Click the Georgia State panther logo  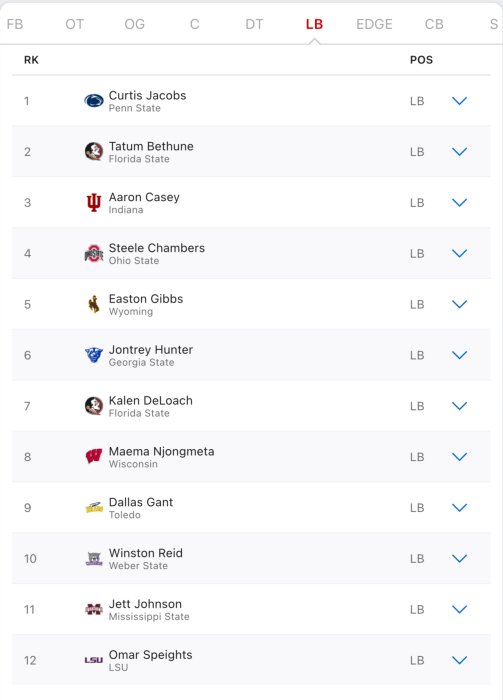pos(94,355)
